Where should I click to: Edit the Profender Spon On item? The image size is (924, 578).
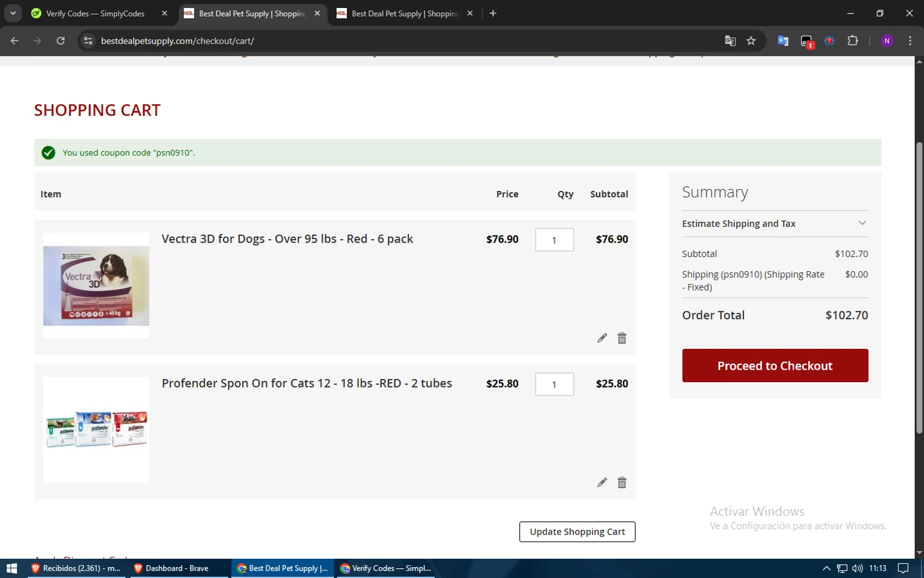coord(602,482)
